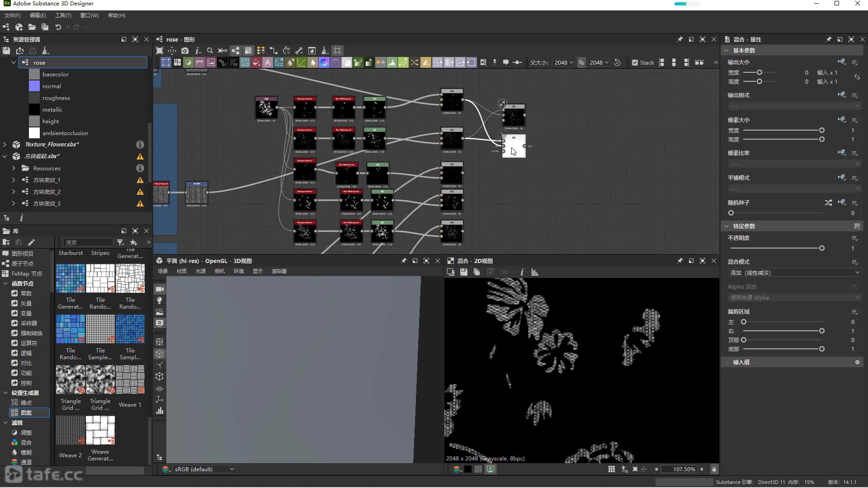Open histogram in 2D view toolbar
The image size is (868, 488).
tap(535, 272)
